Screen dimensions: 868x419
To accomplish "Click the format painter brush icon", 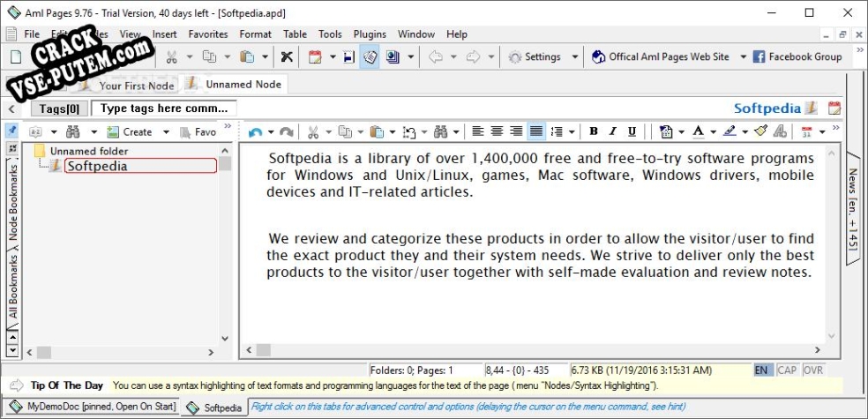I will [x=761, y=131].
